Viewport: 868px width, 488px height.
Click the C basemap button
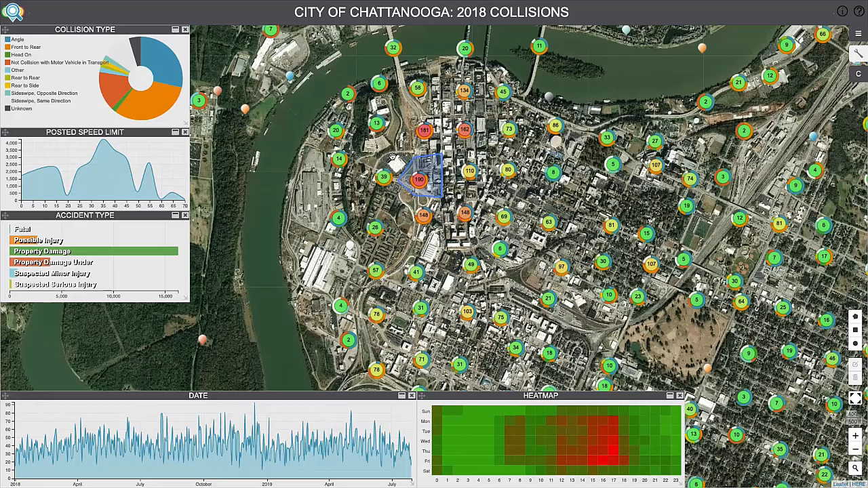pos(859,73)
